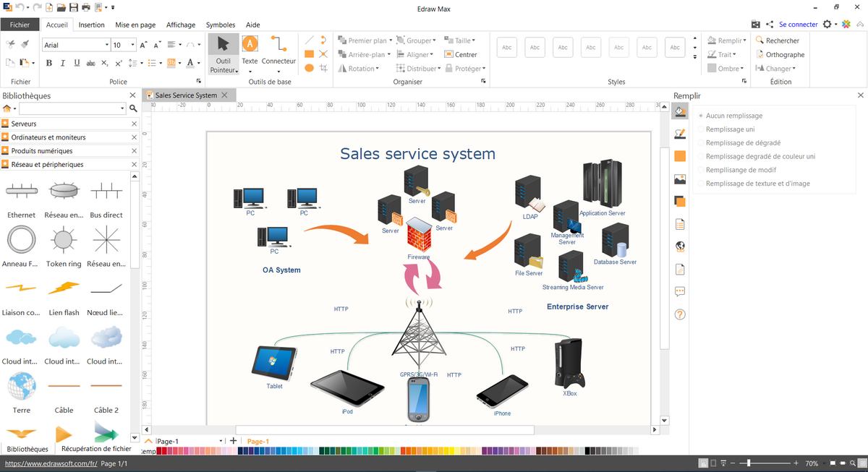Toggle bold formatting in the Police group
Image resolution: width=868 pixels, height=472 pixels.
tap(48, 64)
